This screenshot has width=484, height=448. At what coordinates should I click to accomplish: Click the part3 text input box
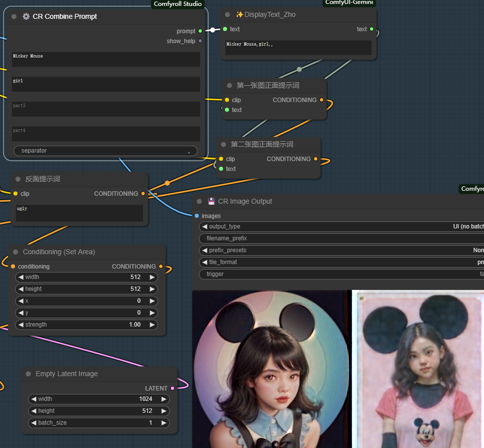click(106, 109)
